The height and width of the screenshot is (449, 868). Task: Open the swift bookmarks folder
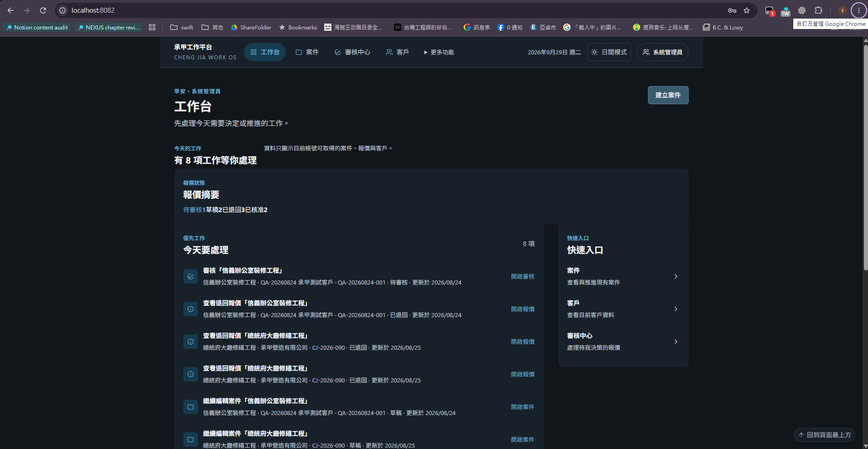182,27
